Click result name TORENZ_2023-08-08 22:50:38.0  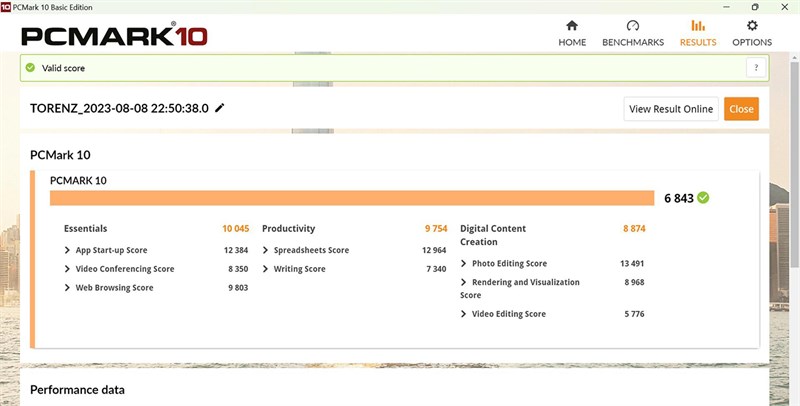119,108
